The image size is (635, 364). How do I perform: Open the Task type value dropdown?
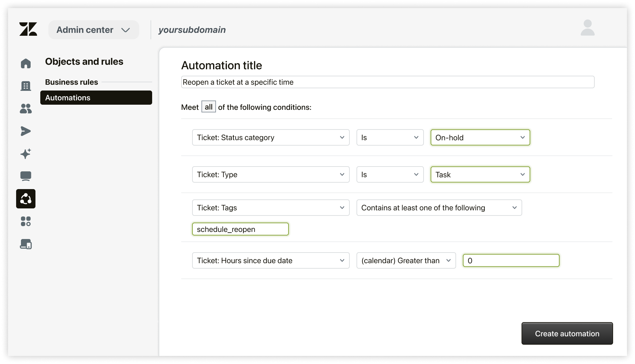480,175
